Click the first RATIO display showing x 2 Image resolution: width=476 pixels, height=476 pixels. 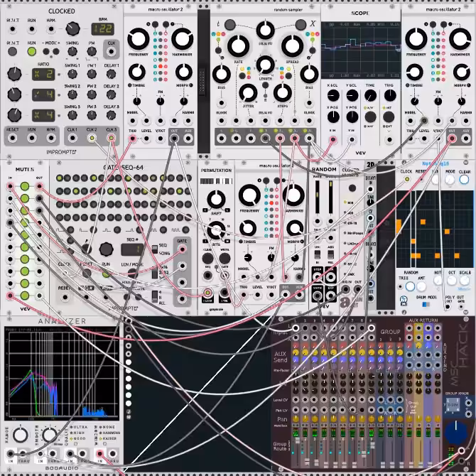click(43, 74)
